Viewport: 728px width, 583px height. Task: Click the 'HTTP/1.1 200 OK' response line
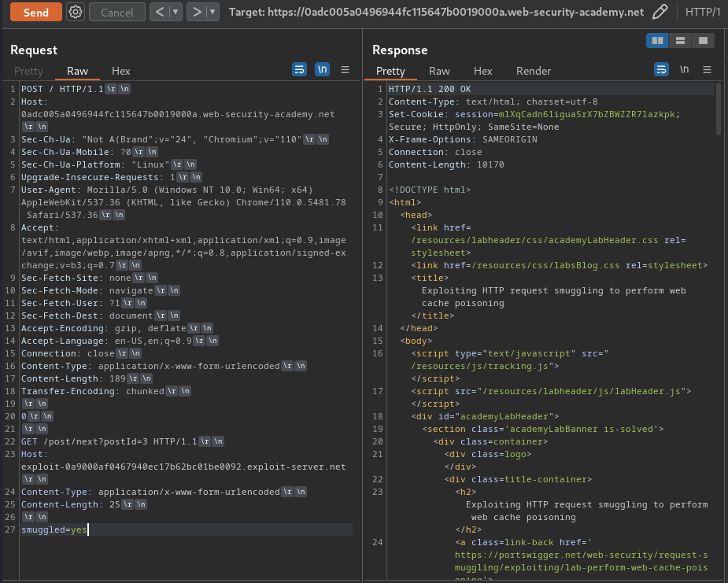[x=430, y=89]
